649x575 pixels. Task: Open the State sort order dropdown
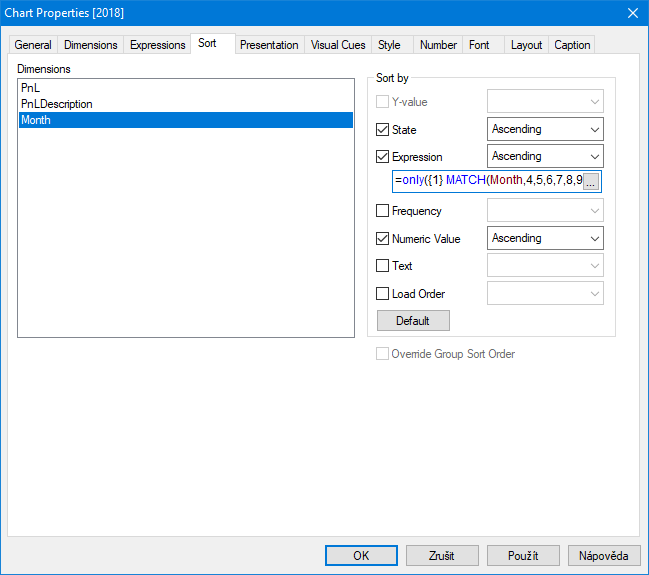tap(545, 129)
